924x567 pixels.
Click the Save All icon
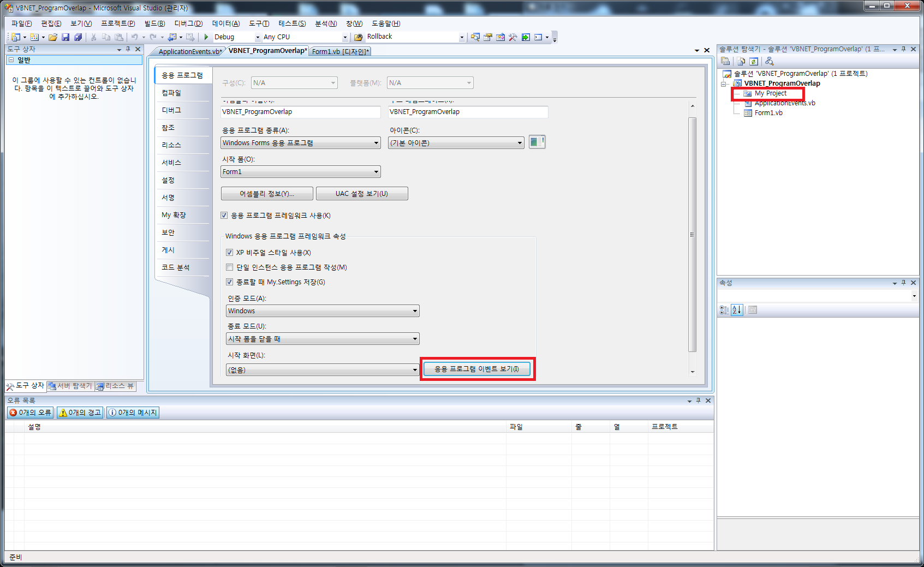(78, 37)
